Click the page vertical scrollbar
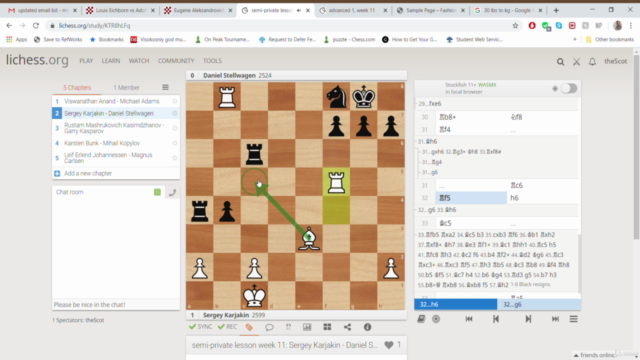The image size is (640, 360). pyautogui.click(x=636, y=147)
